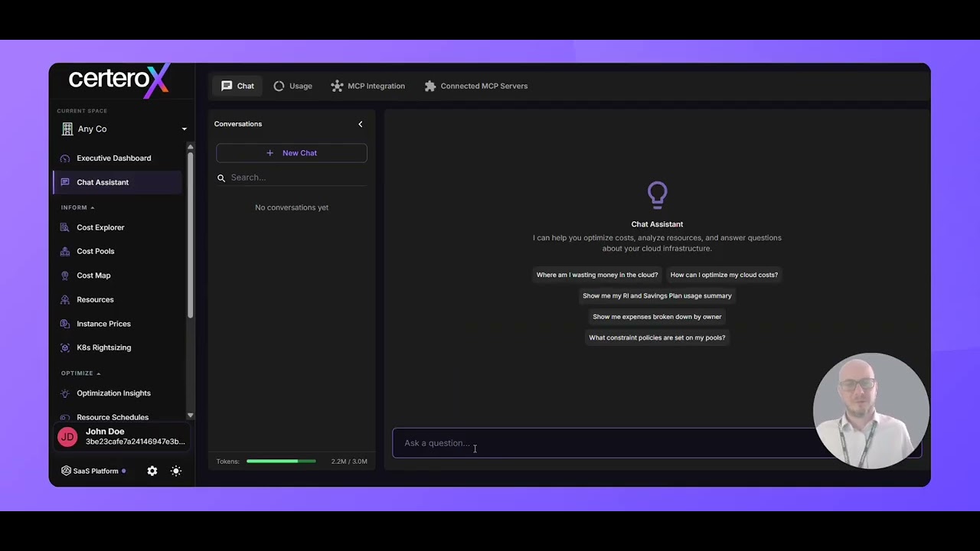
Task: Click the sidebar scroll-down arrow
Action: (x=190, y=416)
